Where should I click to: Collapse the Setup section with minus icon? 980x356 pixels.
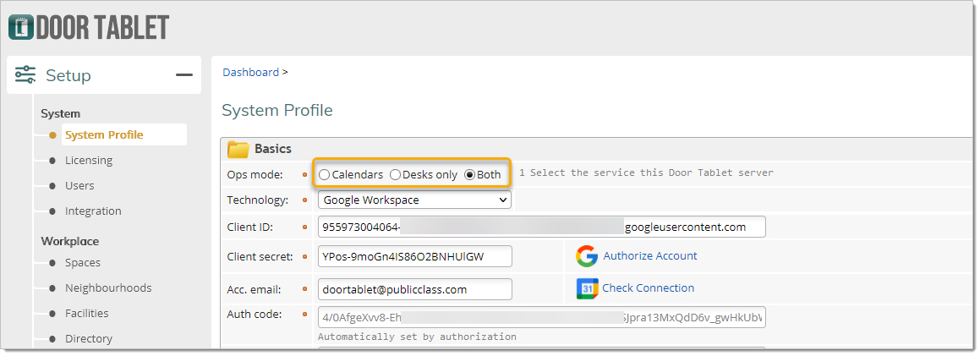184,75
